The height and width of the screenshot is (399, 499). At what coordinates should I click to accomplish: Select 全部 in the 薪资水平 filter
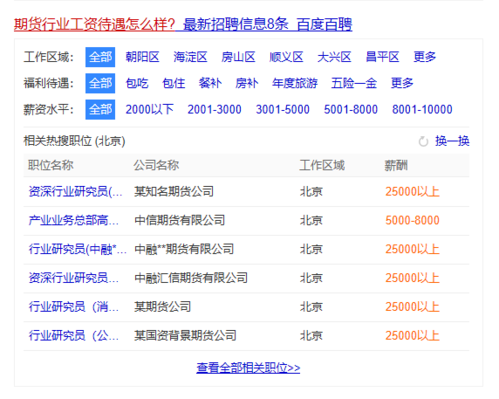point(100,109)
